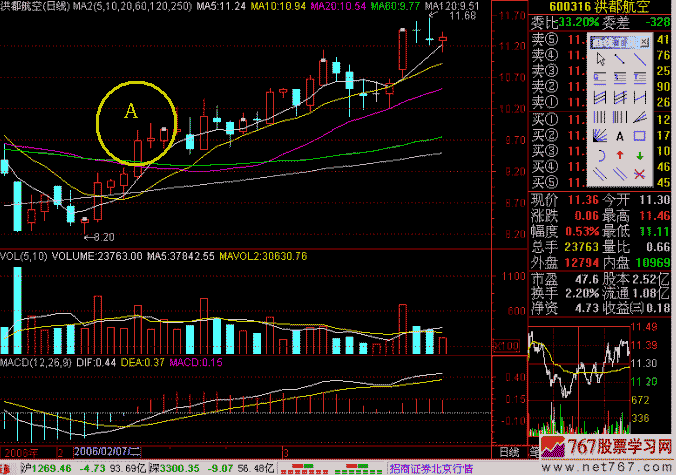676x475 pixels.
Task: Click the red X delete drawing tool
Action: point(640,174)
